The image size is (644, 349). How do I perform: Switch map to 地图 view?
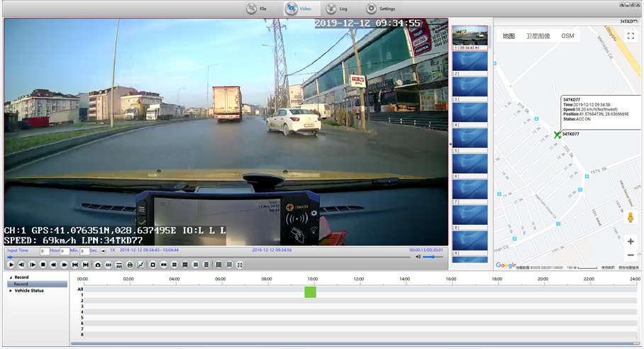(509, 36)
